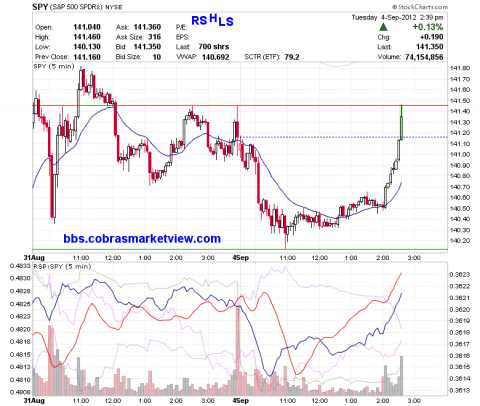Screen dimensions: 480x406
Task: Click the 140.30 price axis label
Action: point(460,230)
